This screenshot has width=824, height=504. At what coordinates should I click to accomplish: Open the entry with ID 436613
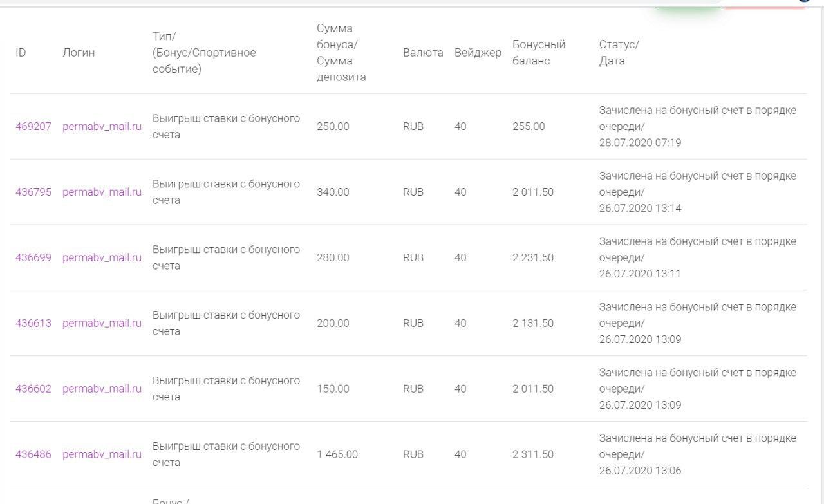33,324
